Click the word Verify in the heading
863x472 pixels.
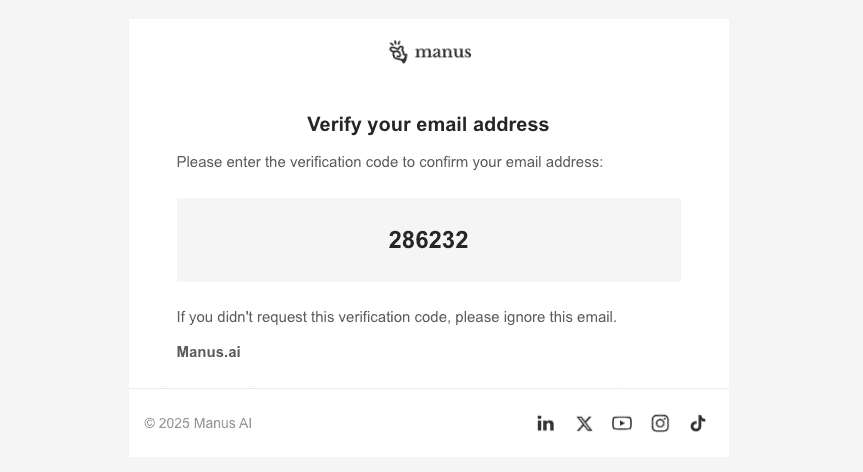(x=334, y=125)
